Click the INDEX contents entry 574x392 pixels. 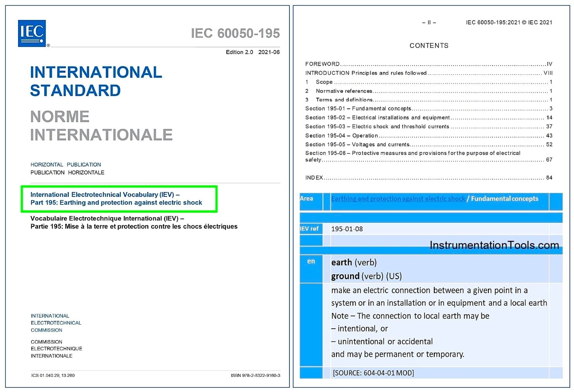(x=428, y=178)
